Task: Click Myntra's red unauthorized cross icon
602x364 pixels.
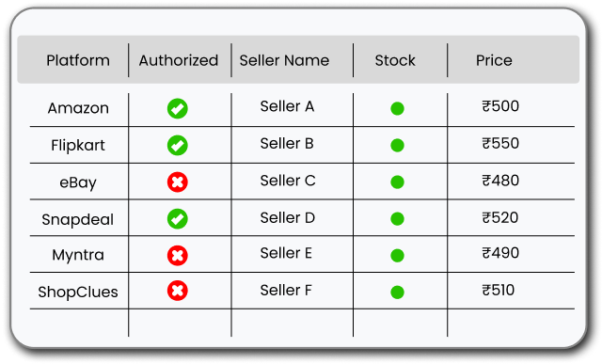Action: [178, 255]
